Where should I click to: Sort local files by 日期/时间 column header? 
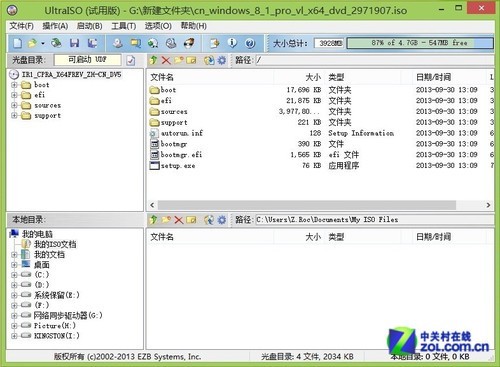(448, 237)
